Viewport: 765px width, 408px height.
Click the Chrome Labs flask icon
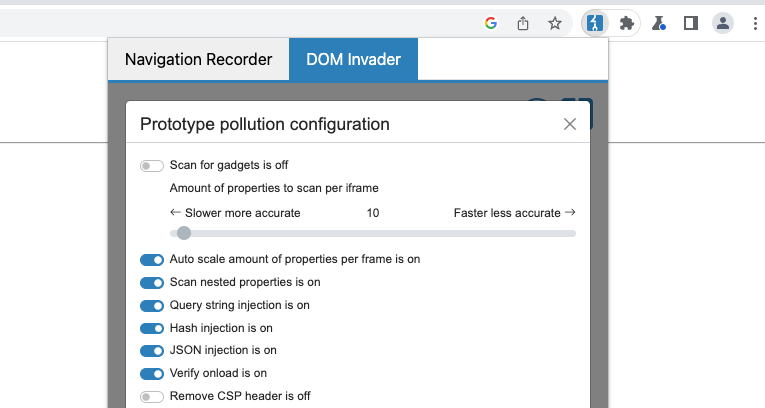point(659,23)
